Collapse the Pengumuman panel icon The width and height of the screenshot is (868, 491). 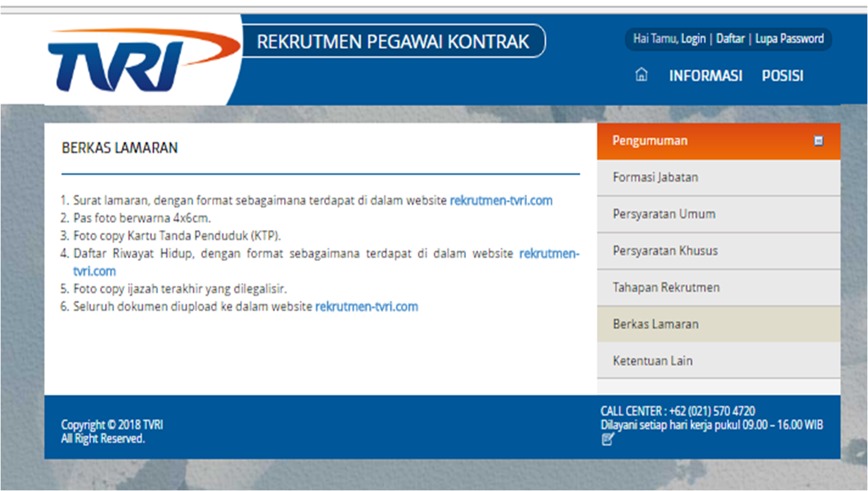coord(818,141)
